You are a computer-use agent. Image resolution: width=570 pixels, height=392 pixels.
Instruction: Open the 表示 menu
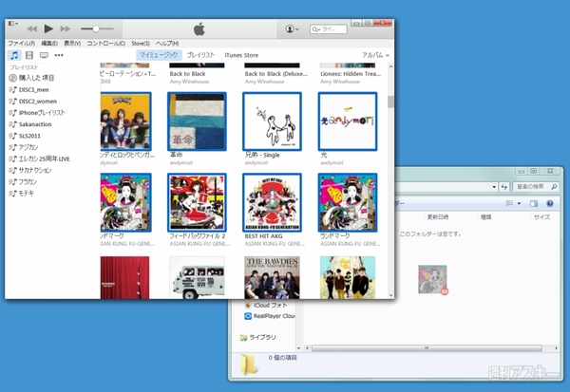pos(72,44)
